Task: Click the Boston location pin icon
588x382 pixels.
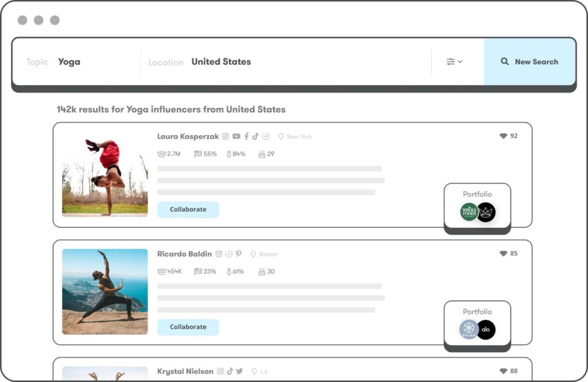Action: (253, 254)
